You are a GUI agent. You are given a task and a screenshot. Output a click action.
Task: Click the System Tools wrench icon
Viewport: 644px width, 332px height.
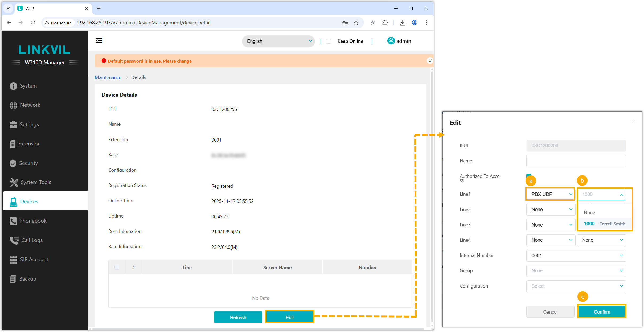pos(14,182)
